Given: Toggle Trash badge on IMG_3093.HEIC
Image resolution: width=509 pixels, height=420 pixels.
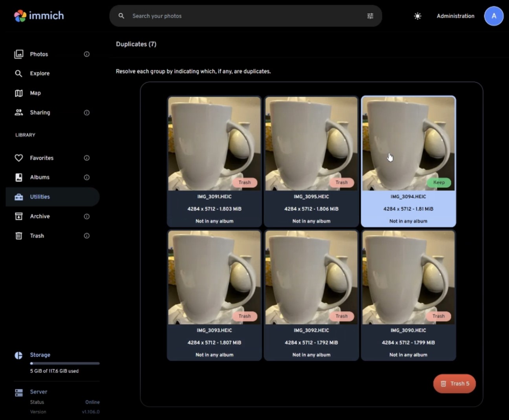Looking at the screenshot, I should [x=244, y=316].
